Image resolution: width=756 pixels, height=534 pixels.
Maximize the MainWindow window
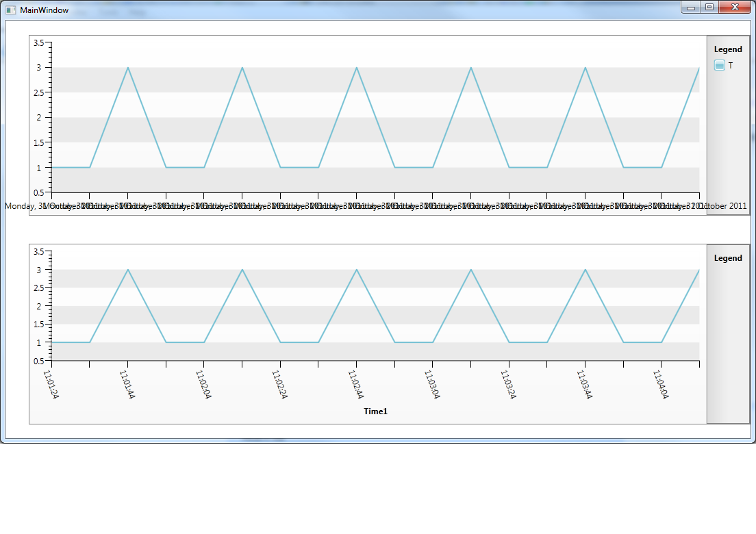709,8
